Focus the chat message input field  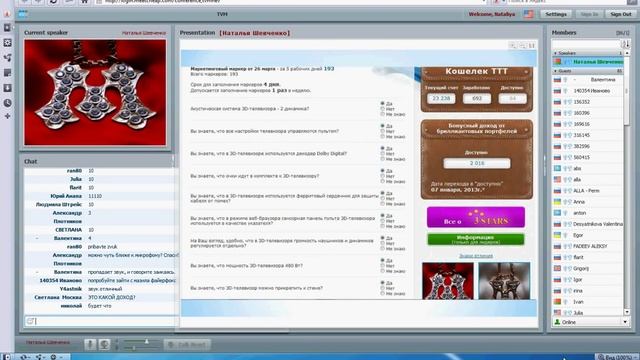(x=101, y=321)
